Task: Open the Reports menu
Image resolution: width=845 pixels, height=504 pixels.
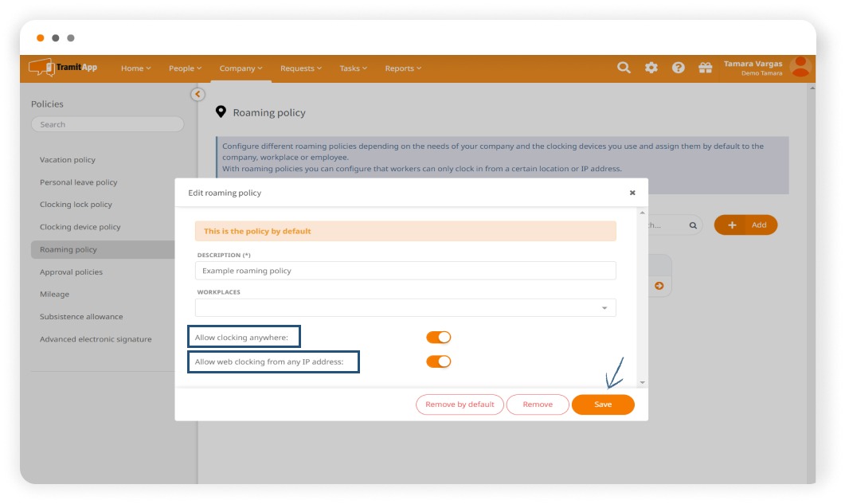Action: tap(402, 68)
